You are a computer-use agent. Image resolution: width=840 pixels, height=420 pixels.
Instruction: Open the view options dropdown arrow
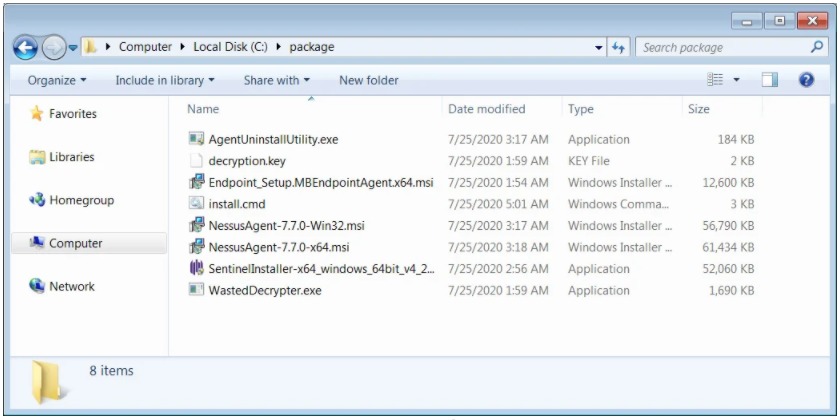736,80
